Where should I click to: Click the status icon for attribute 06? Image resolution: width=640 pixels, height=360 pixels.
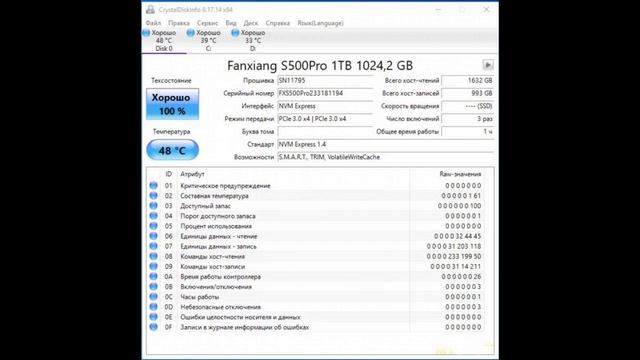153,236
